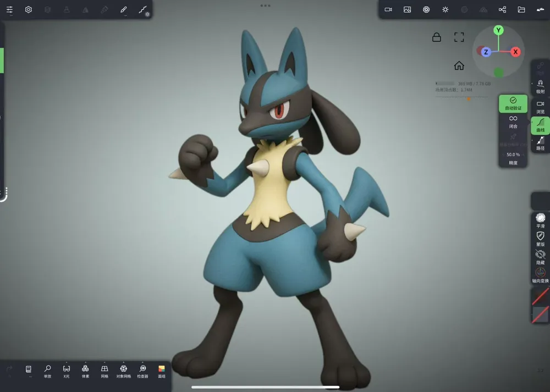Screen dimensions: 550x392
Task: Open the sliders panel at top-left corner
Action: pos(9,9)
